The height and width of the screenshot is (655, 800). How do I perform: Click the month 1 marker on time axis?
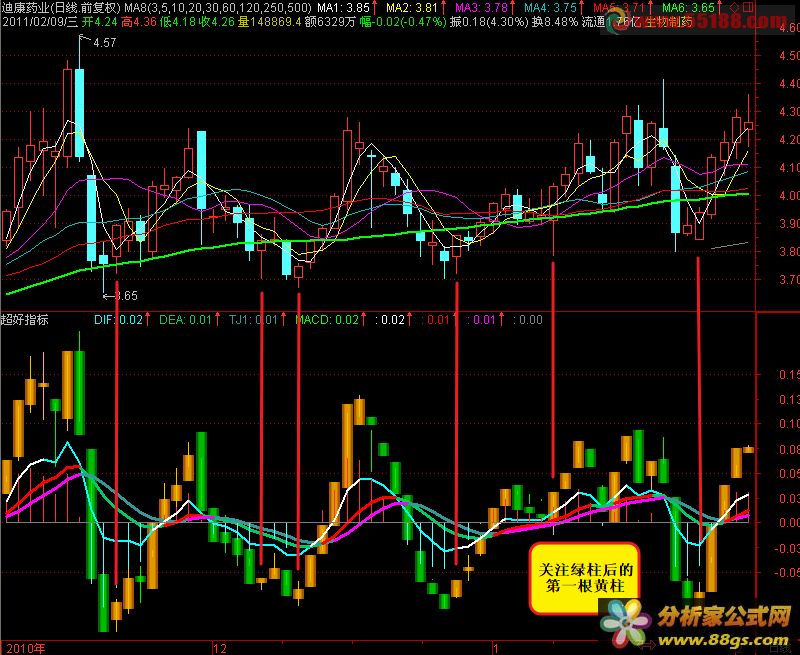coord(495,648)
